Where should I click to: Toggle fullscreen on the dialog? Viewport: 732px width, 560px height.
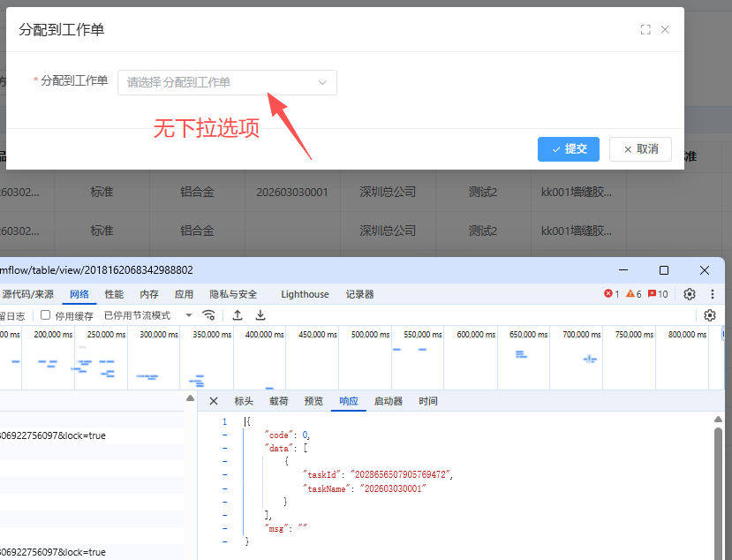(x=645, y=29)
